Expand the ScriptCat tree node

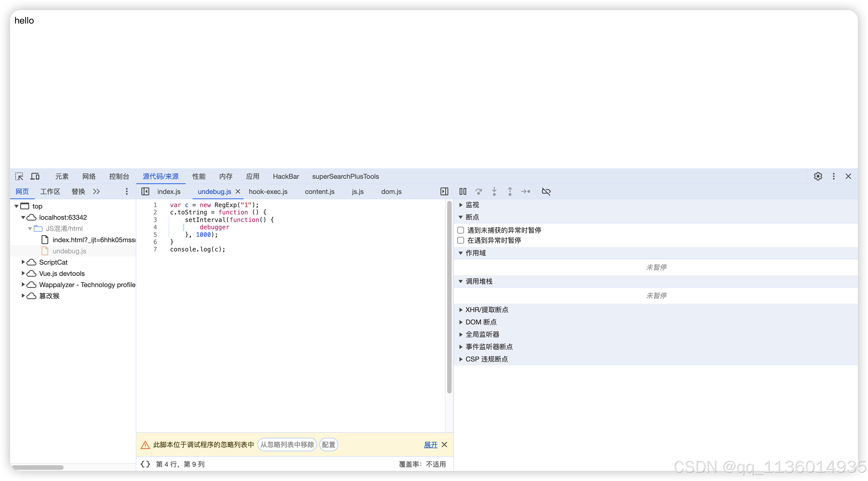pos(23,262)
